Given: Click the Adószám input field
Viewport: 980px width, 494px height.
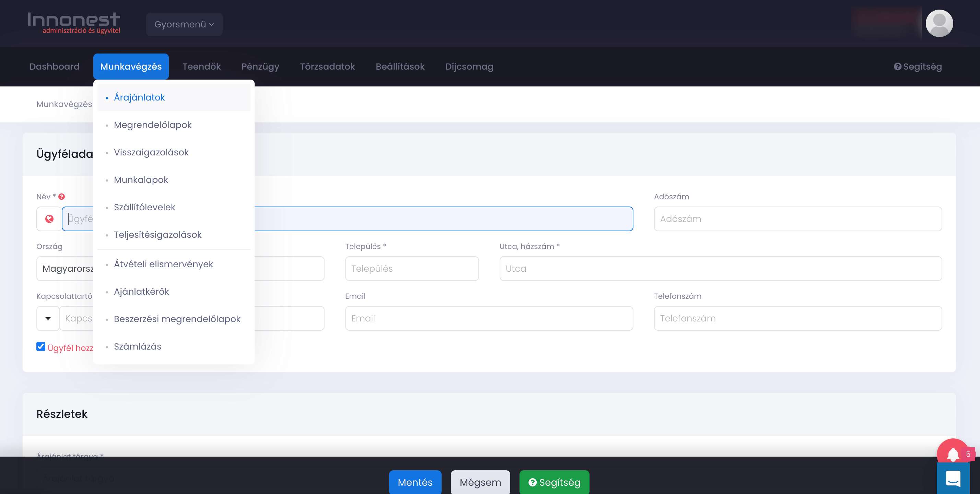Looking at the screenshot, I should (x=798, y=219).
